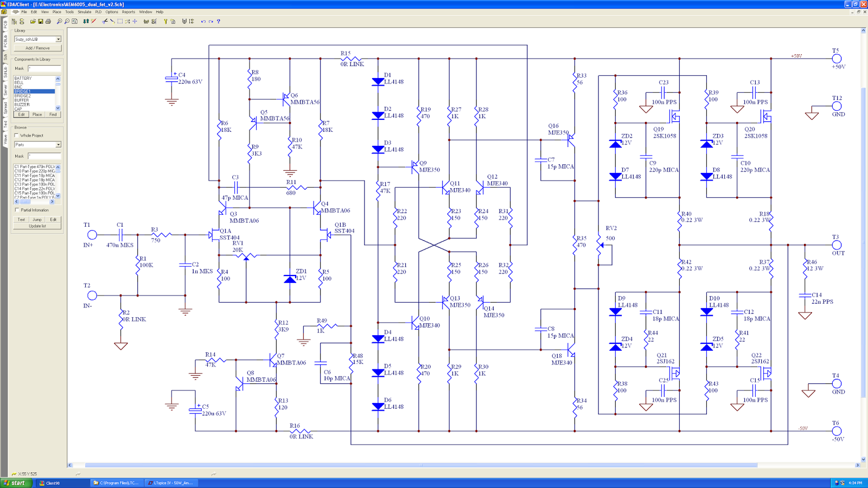Click the undo arrow icon
Image resolution: width=868 pixels, height=488 pixels.
[x=203, y=22]
